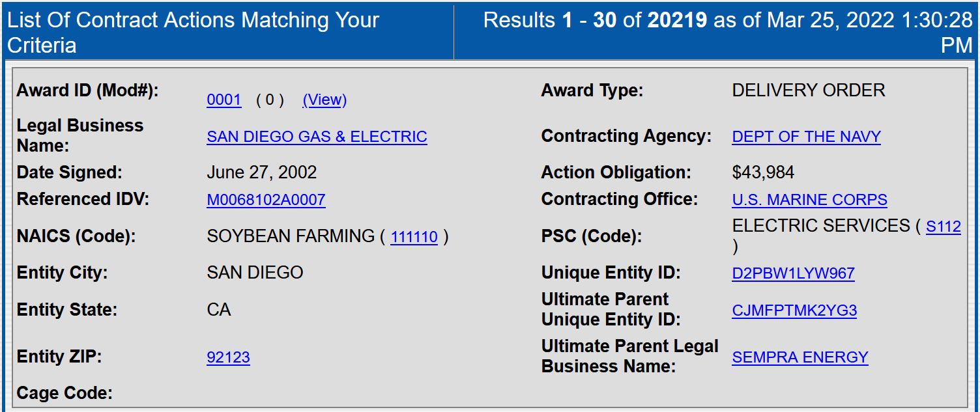Click the (View) link
Image resolution: width=980 pixels, height=412 pixels.
click(324, 100)
